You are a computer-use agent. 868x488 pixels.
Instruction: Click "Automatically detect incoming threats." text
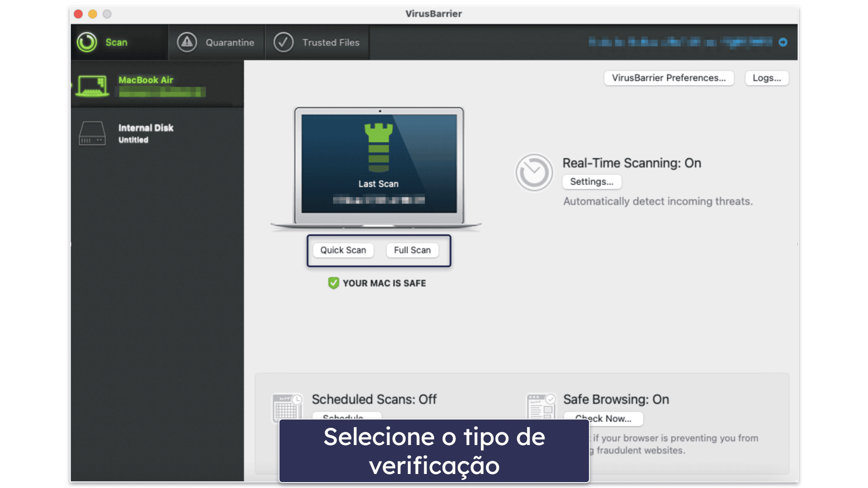pos(658,201)
